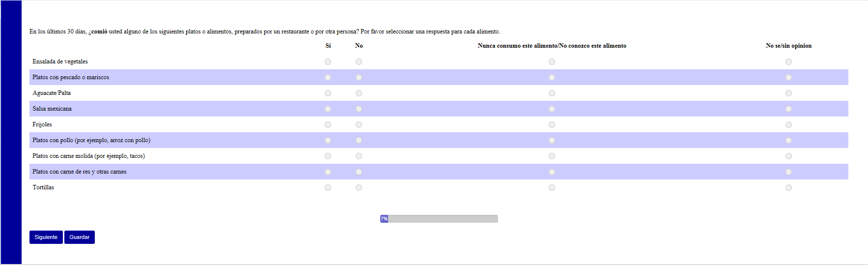868x266 pixels.
Task: Mark 'No se/sin opinion' for Platos con pollo
Action: [788, 140]
